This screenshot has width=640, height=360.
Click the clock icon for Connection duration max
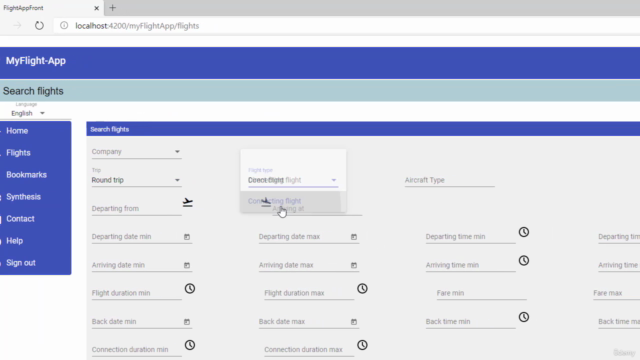[x=362, y=345]
